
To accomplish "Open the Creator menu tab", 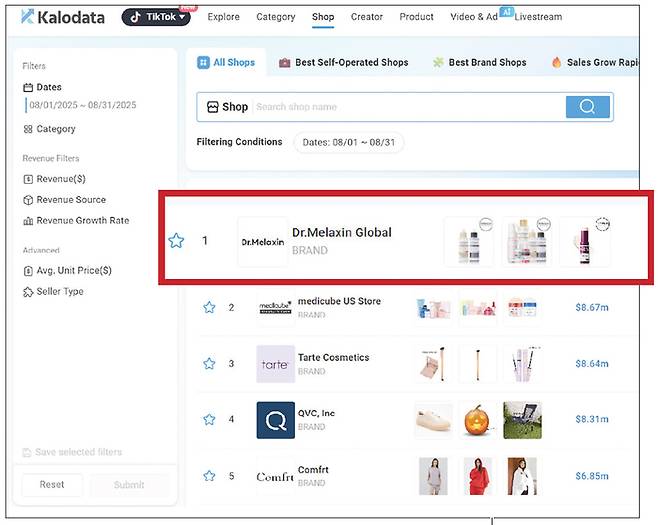I will click(367, 17).
